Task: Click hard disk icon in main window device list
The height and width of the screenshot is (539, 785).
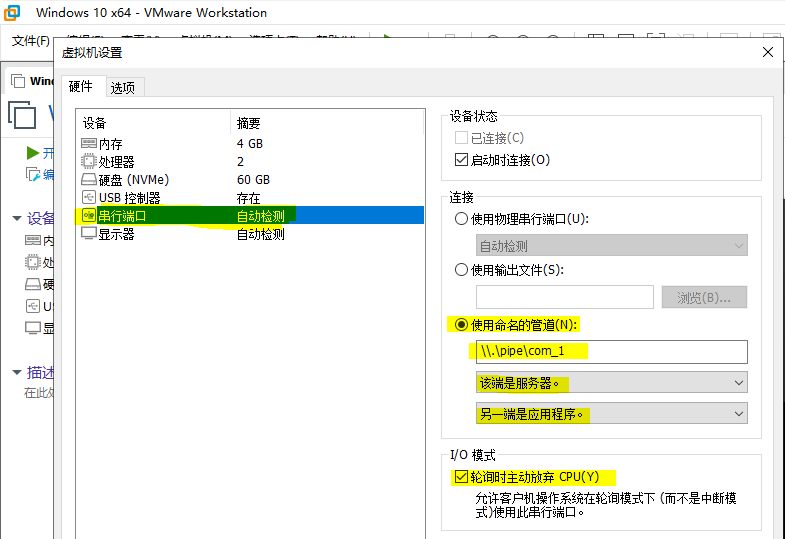Action: (33, 284)
